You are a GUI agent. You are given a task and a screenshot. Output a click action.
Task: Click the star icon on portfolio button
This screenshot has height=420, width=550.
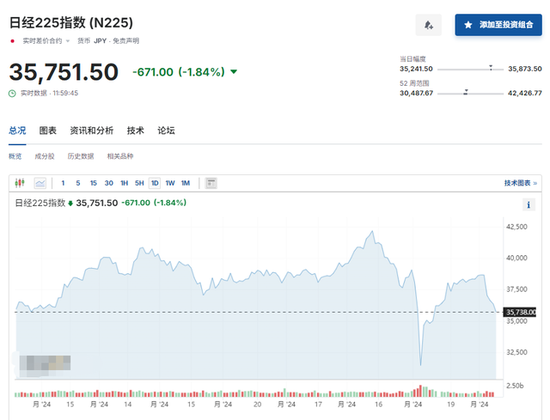tap(468, 25)
